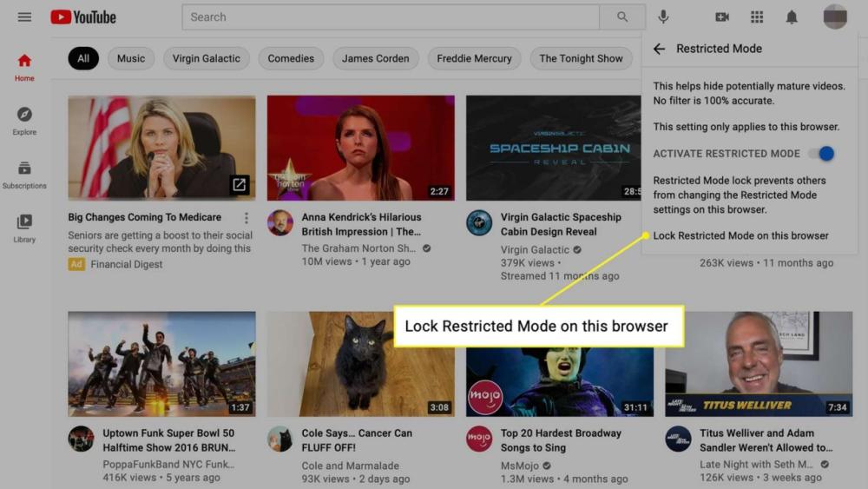The height and width of the screenshot is (489, 868).
Task: Go back from Restricted Mode panel
Action: tap(659, 49)
